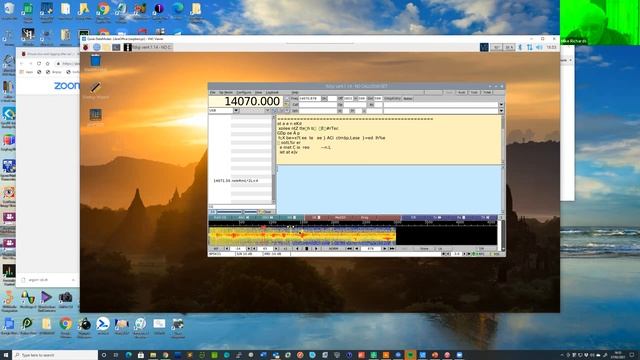Screen dimensions: 640x360
Task: Open the Logbook menu
Action: click(272, 93)
